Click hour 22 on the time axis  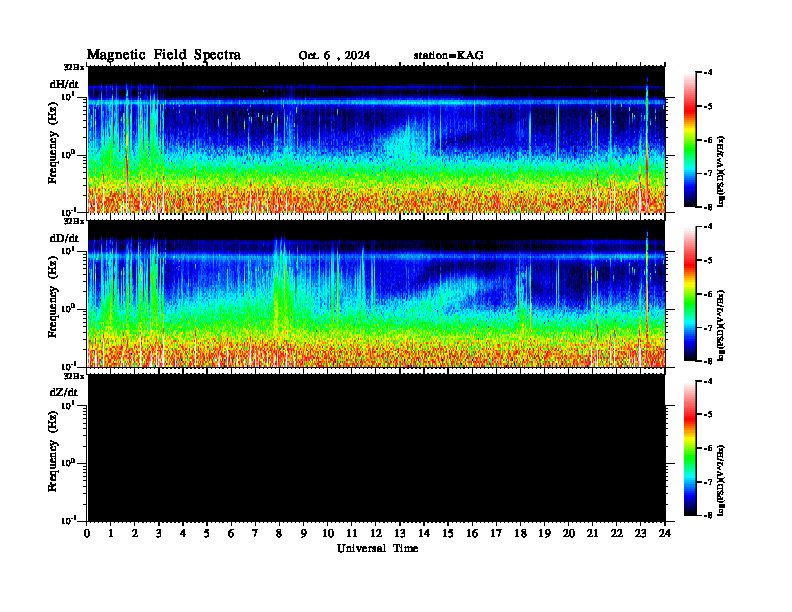(x=617, y=534)
